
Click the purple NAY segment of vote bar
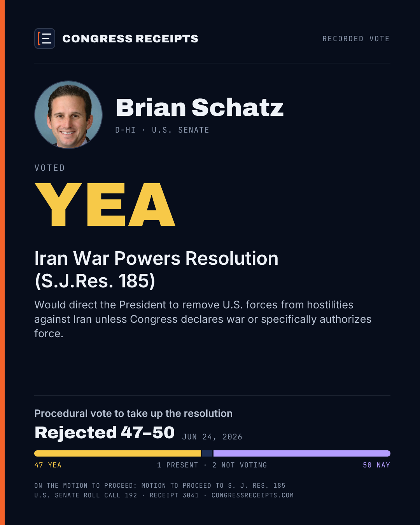[302, 453]
